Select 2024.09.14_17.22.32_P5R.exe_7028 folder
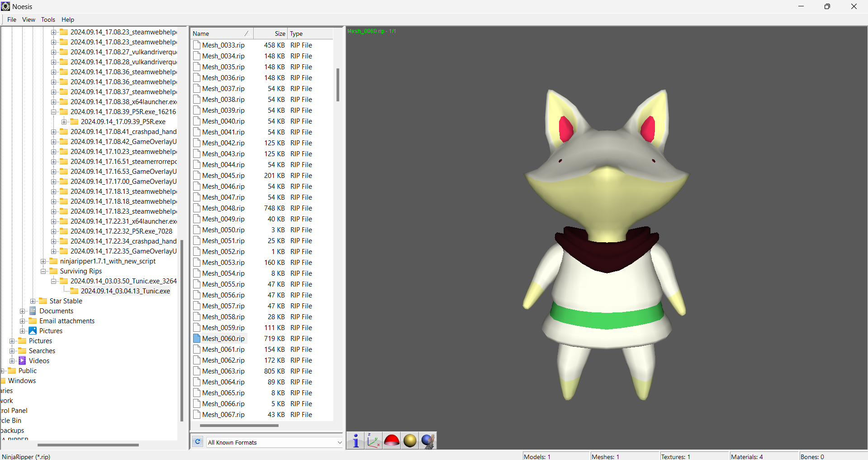The width and height of the screenshot is (868, 460). click(121, 231)
